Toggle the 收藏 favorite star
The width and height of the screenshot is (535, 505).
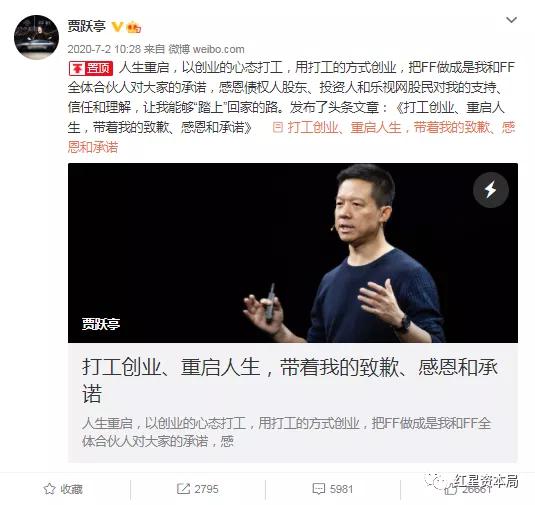coord(49,489)
